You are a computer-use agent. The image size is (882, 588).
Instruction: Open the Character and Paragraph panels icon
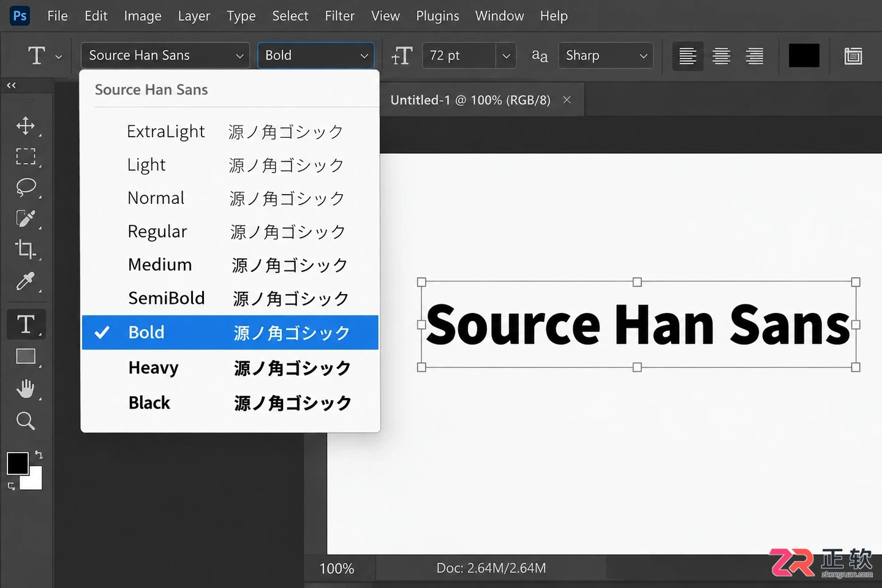853,56
